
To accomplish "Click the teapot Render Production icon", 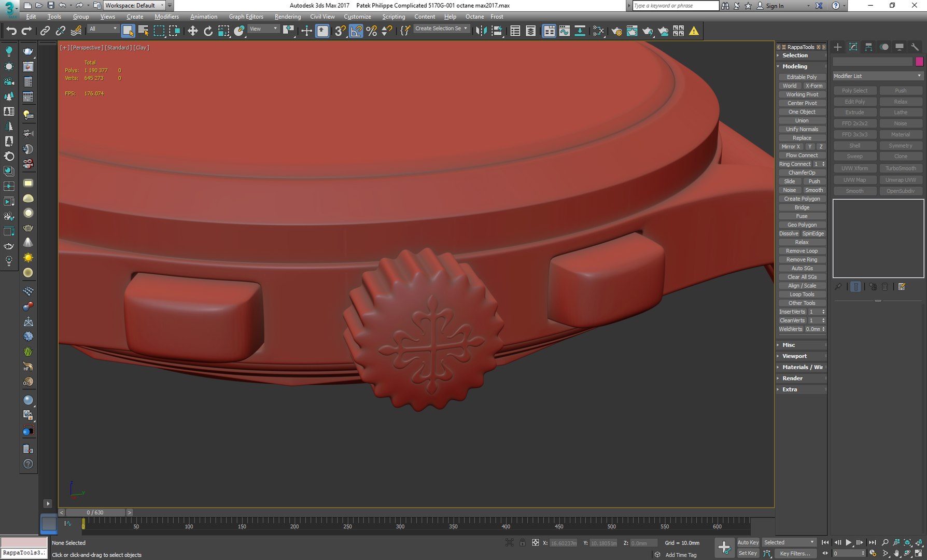I will click(x=648, y=31).
